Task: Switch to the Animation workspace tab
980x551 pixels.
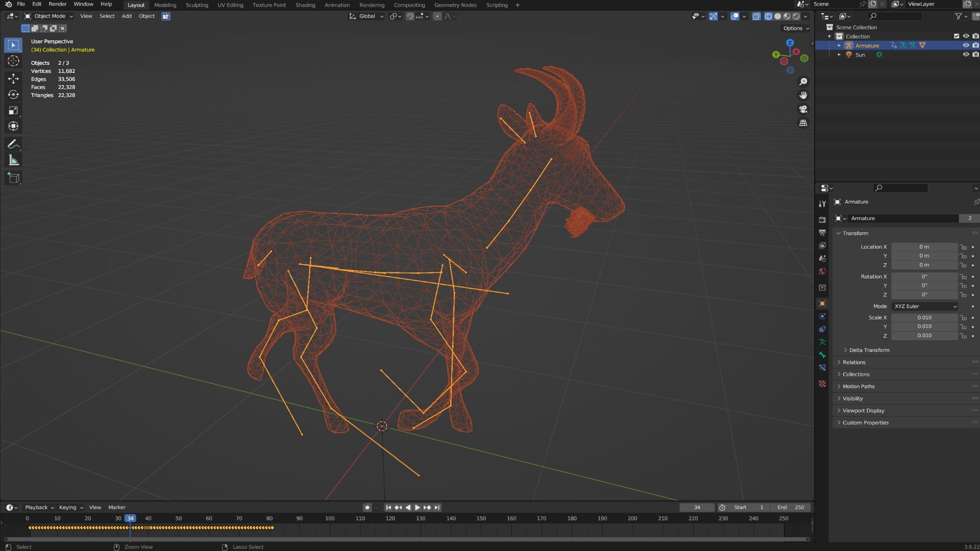Action: tap(337, 5)
